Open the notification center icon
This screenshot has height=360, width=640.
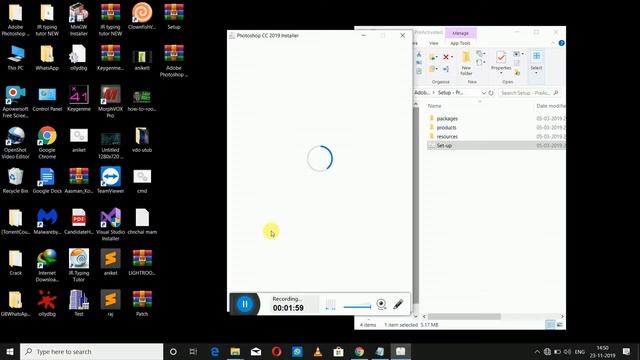point(627,351)
